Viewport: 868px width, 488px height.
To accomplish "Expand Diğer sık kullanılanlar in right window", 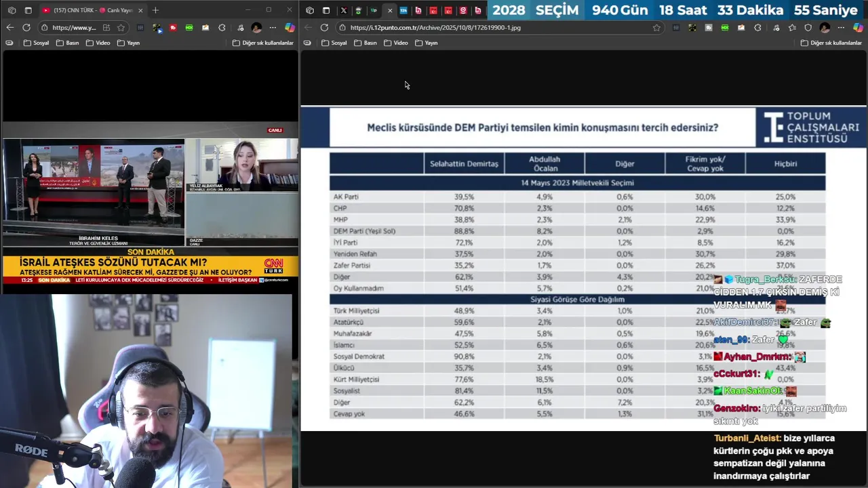I will pos(831,43).
